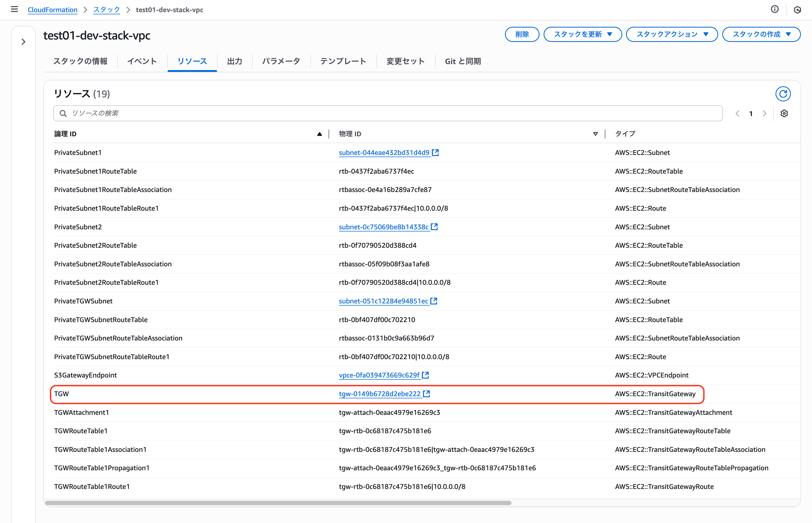Open external link icon beside vpce-0fa039473669c629f
The image size is (812, 523).
(x=426, y=375)
